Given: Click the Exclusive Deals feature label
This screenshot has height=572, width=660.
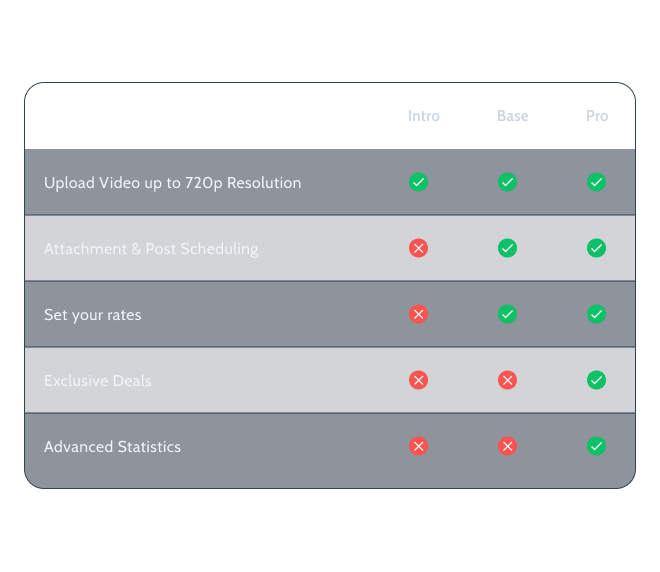Looking at the screenshot, I should pos(98,381).
